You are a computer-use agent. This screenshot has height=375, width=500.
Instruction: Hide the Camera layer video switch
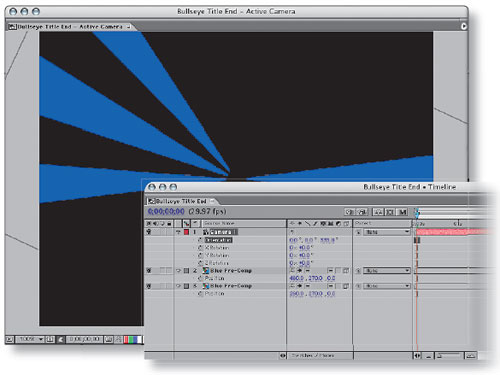click(x=149, y=232)
